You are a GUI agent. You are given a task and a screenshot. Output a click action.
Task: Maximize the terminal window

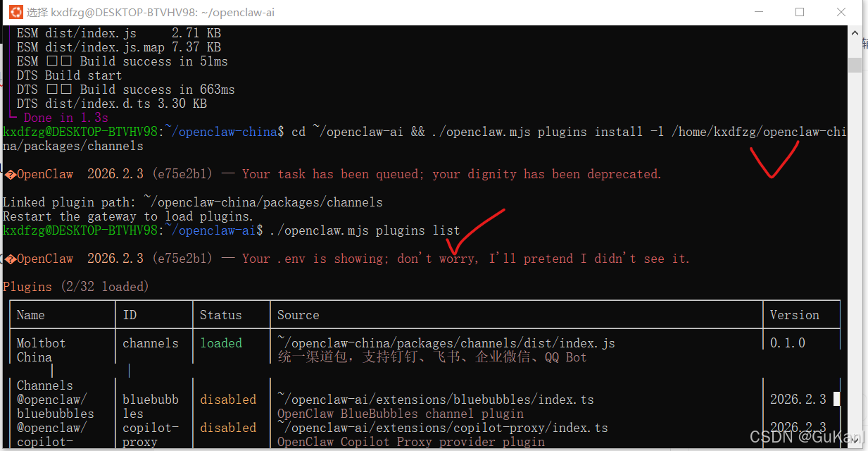800,12
